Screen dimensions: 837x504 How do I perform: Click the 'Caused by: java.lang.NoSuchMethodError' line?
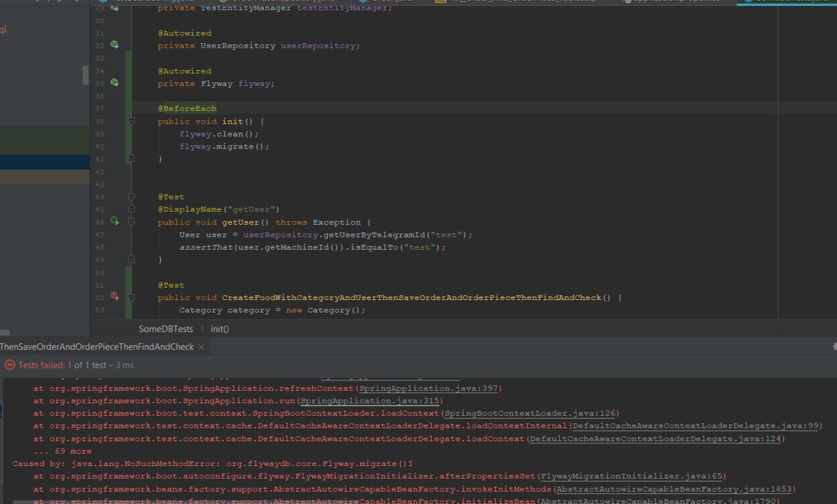click(213, 463)
